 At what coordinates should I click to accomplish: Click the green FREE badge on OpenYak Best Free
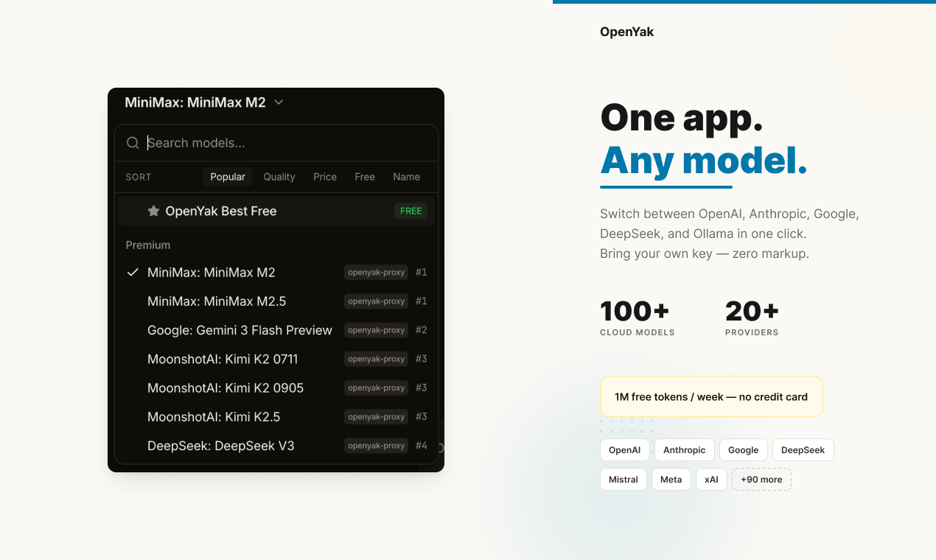click(x=411, y=211)
